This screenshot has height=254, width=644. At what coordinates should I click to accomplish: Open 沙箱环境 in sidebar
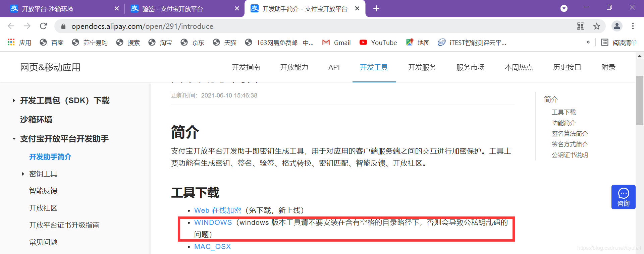tap(36, 120)
